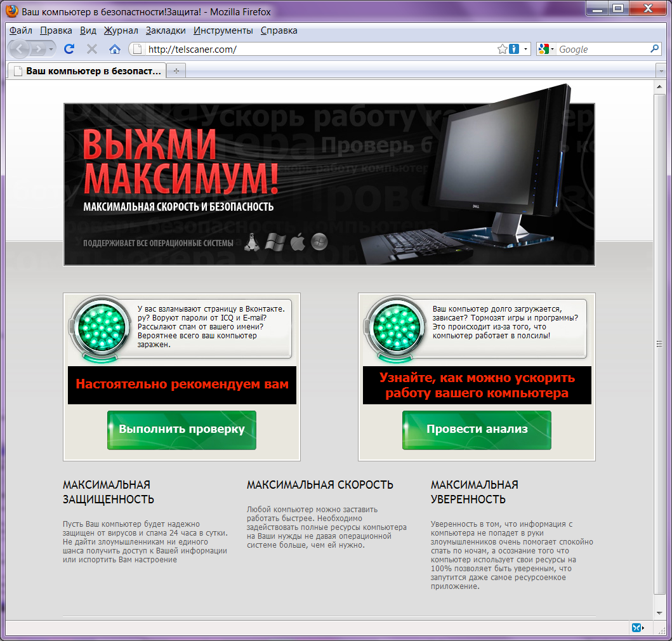Click the round OS icon after Apple logo
Image resolution: width=672 pixels, height=641 pixels.
point(319,242)
